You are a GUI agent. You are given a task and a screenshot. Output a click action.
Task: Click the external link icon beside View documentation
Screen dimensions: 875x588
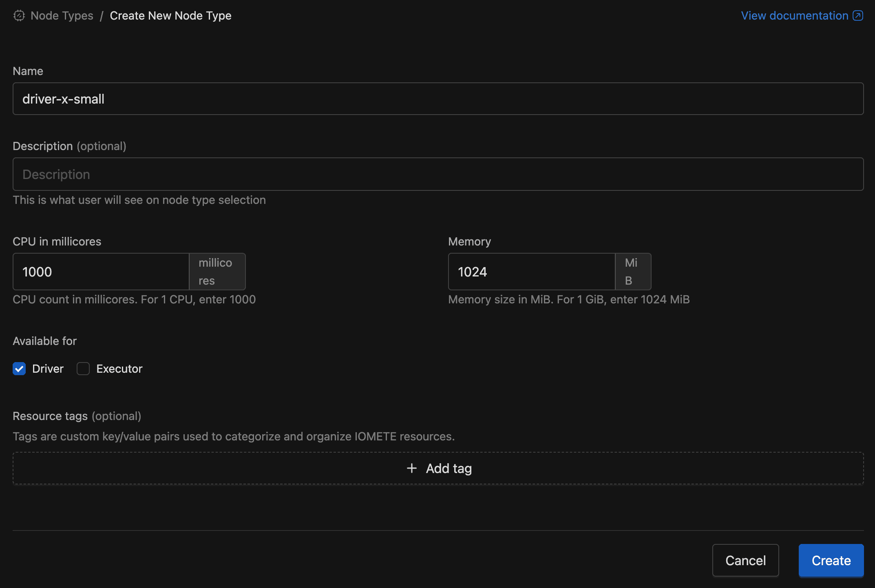click(858, 15)
